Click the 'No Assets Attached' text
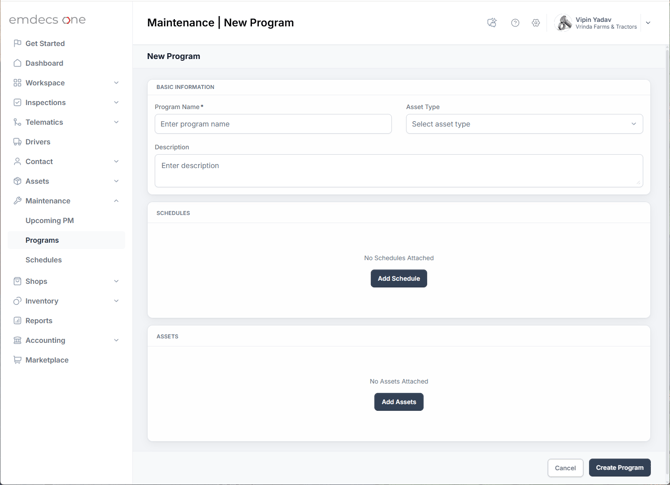670x485 pixels. [399, 381]
